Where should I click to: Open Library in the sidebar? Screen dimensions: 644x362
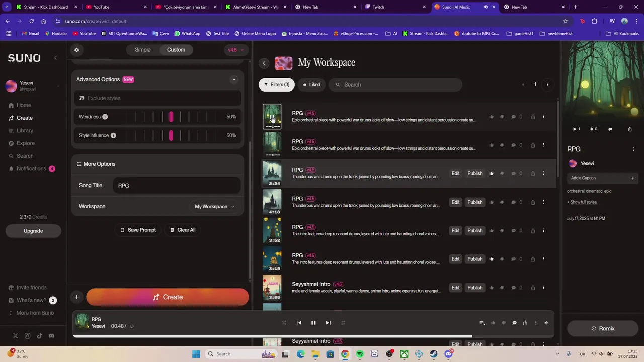pyautogui.click(x=25, y=131)
